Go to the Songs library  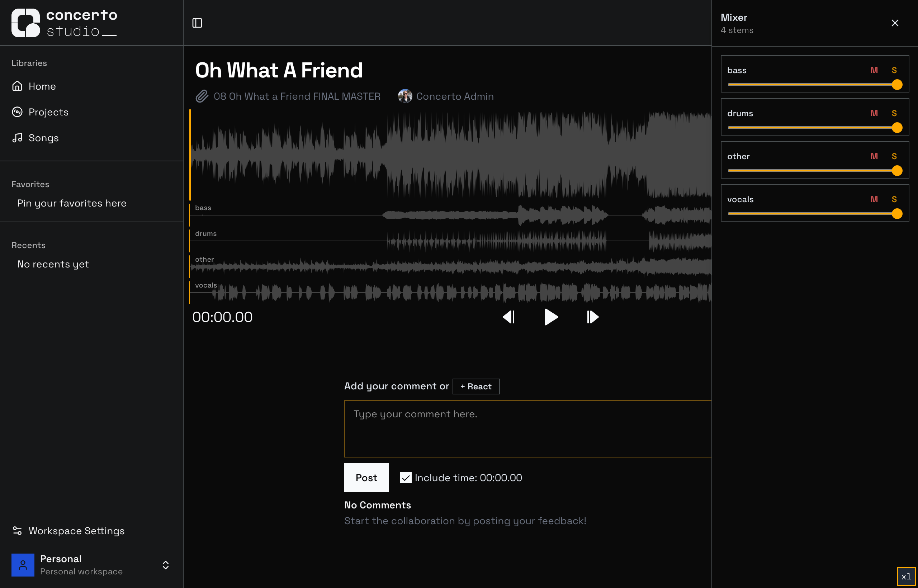pyautogui.click(x=91, y=138)
